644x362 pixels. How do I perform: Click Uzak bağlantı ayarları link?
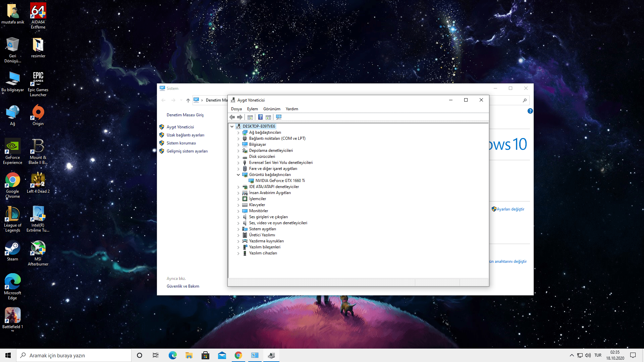click(185, 135)
